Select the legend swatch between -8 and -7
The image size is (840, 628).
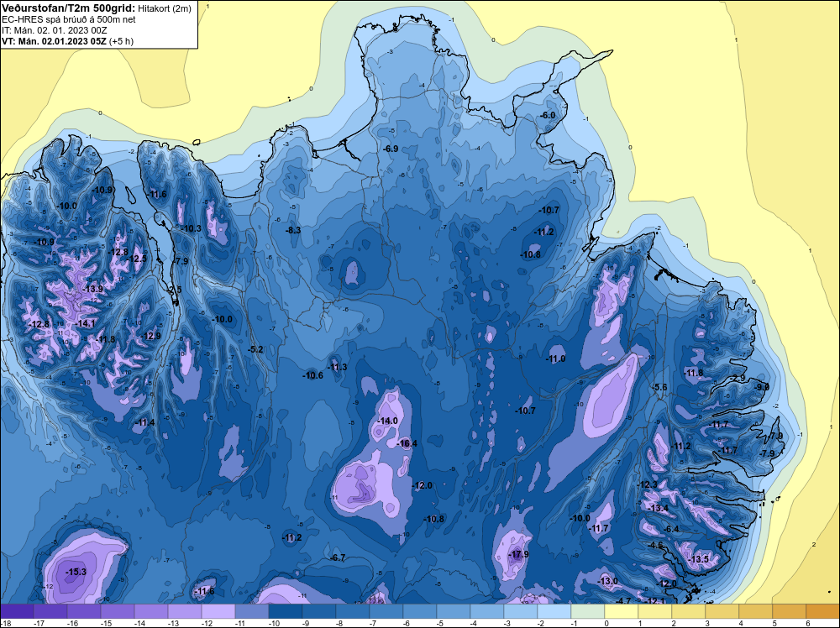click(353, 611)
